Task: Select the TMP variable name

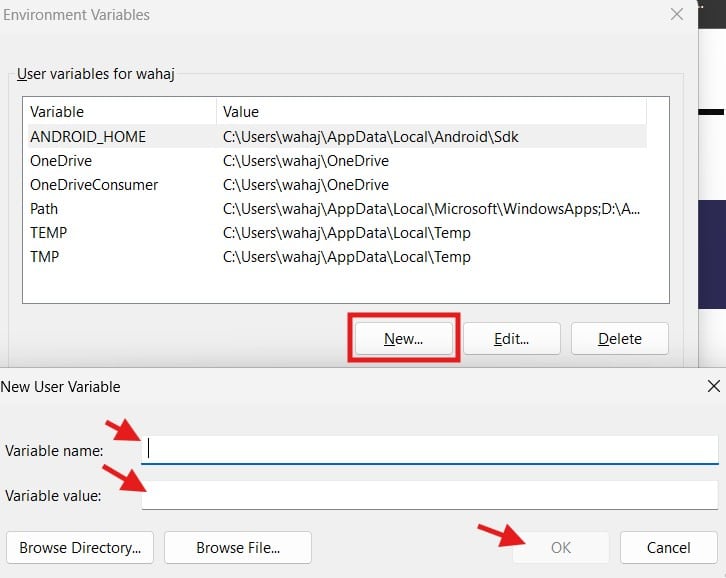Action: 45,257
